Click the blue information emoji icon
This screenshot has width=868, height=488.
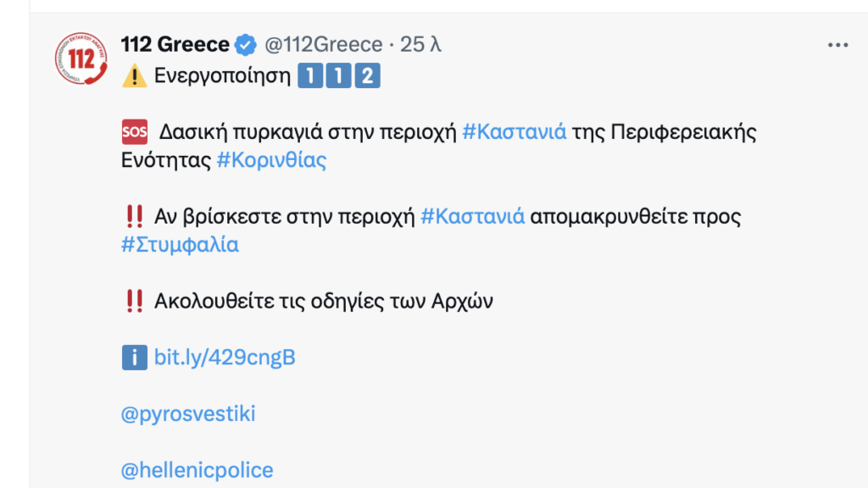[x=134, y=358]
